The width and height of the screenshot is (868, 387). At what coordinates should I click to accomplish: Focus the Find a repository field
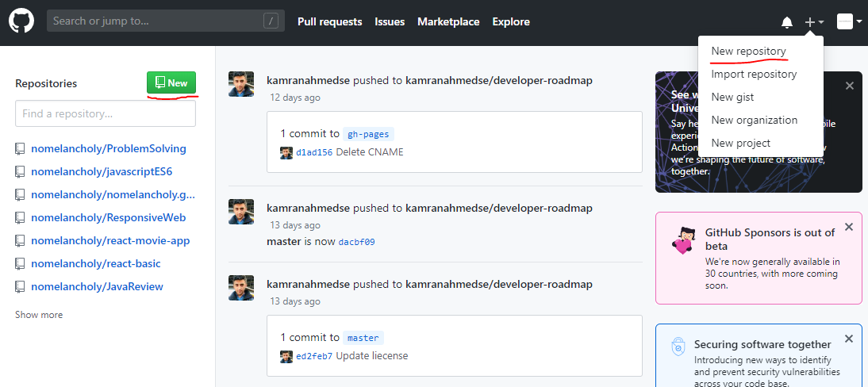click(x=106, y=113)
